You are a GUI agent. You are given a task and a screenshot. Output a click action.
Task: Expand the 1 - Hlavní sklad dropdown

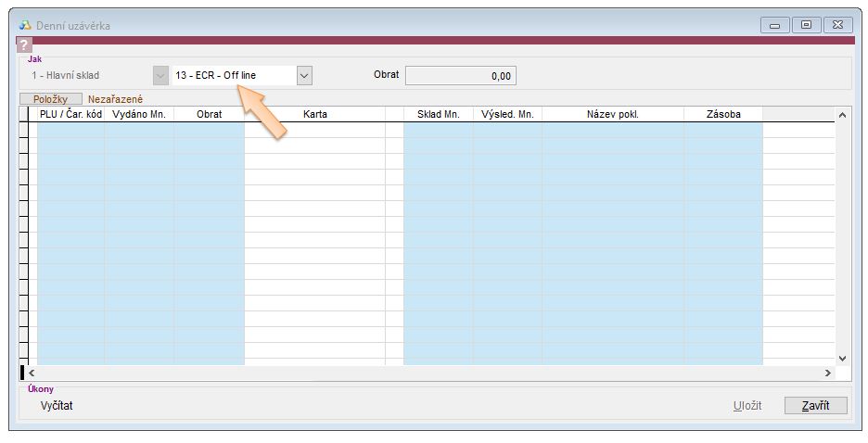click(x=161, y=75)
